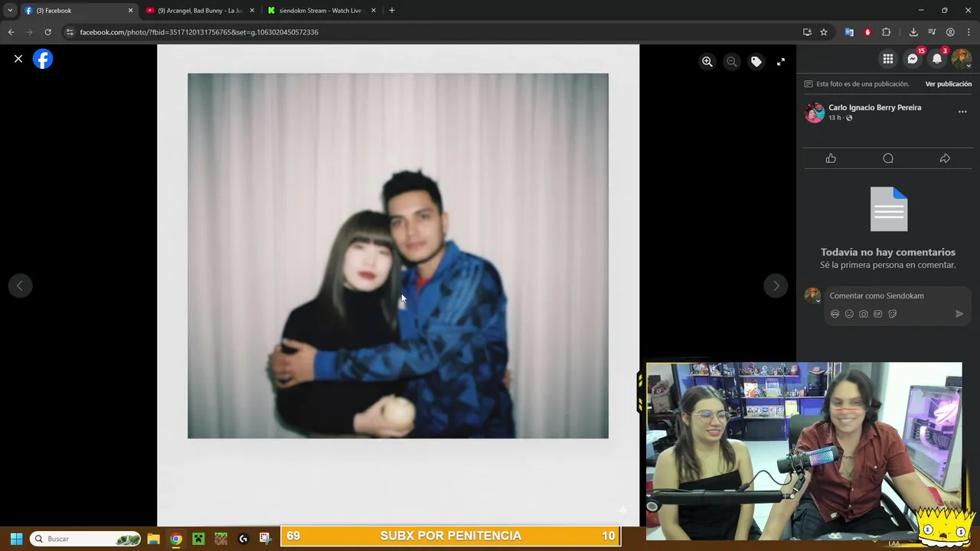
Task: Bookmark this page with the star
Action: pos(824,32)
